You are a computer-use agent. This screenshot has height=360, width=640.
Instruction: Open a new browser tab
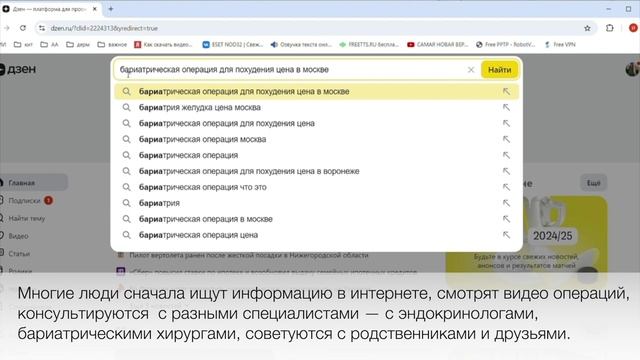[x=111, y=9]
